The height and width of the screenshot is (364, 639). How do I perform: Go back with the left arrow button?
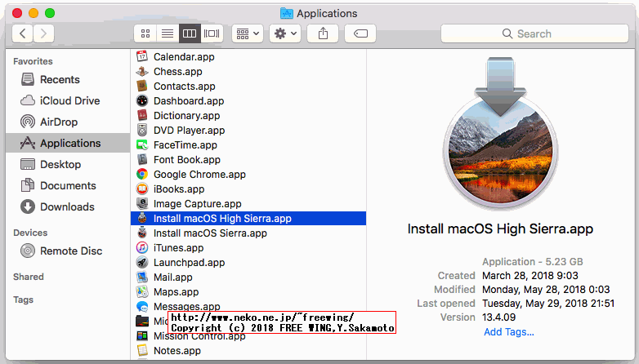coord(23,33)
